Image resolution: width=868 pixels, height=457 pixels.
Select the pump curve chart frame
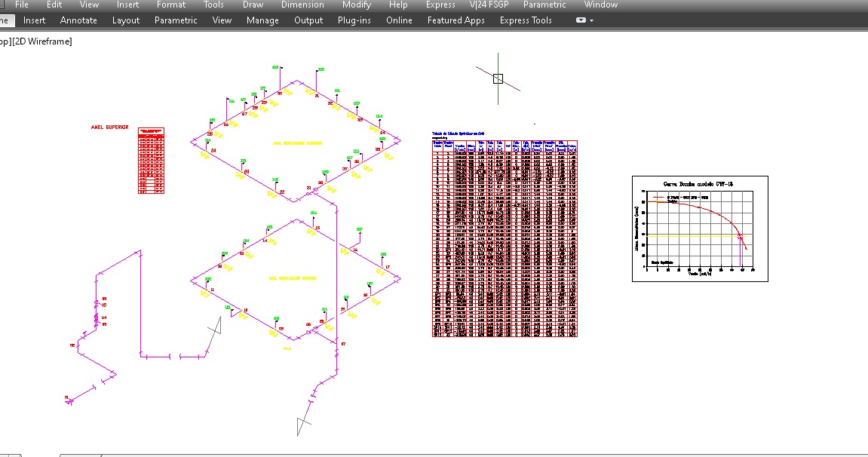[701, 228]
